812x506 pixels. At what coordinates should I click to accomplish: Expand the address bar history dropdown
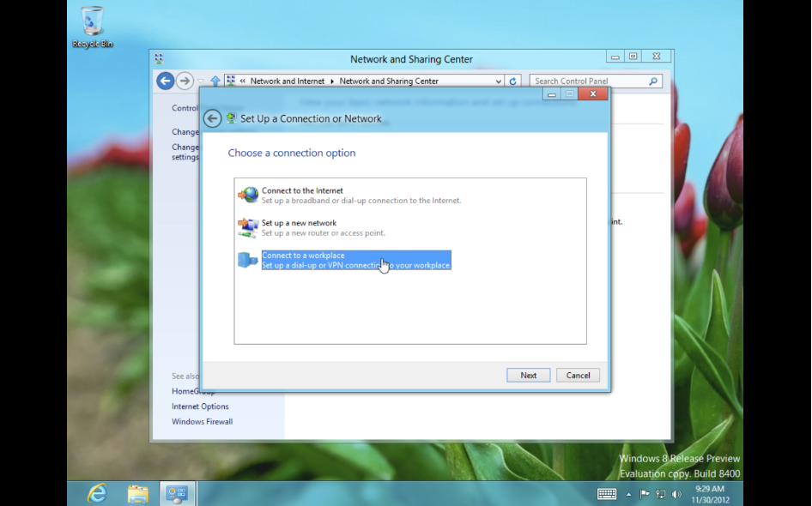pyautogui.click(x=499, y=81)
